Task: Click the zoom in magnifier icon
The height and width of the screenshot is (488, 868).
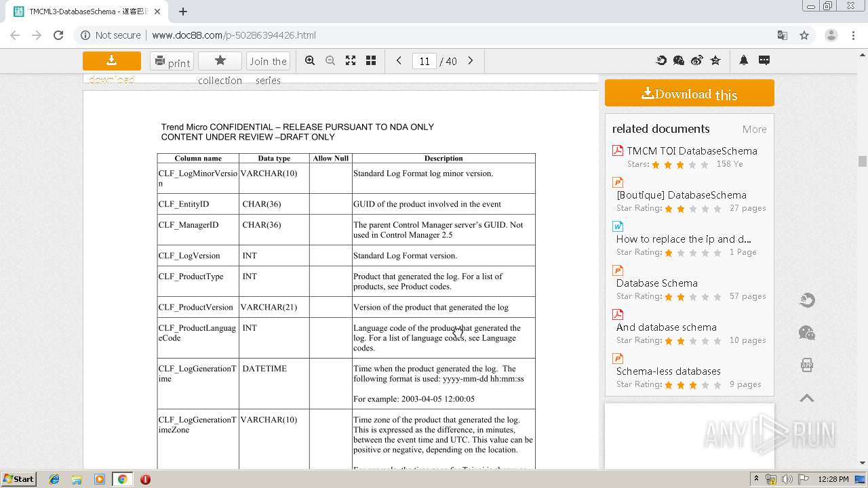Action: click(310, 61)
